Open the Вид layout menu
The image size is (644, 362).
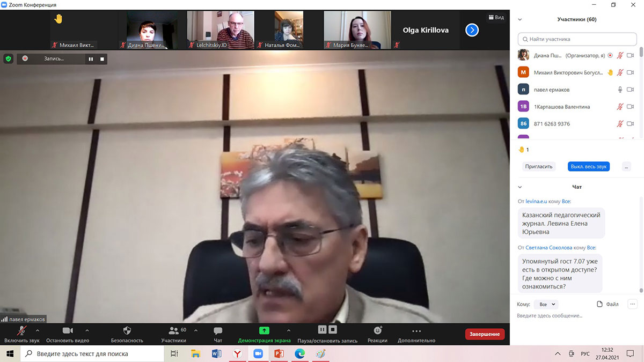click(496, 17)
